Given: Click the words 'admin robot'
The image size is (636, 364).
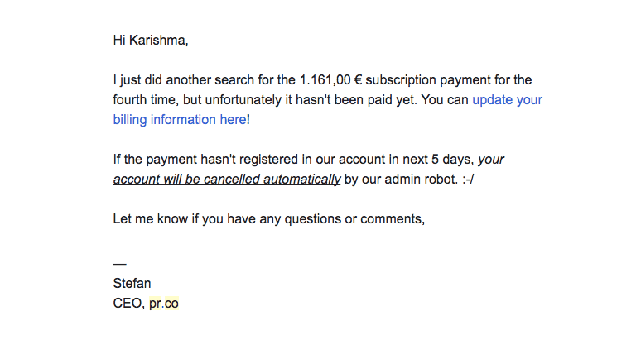Looking at the screenshot, I should click(421, 180).
